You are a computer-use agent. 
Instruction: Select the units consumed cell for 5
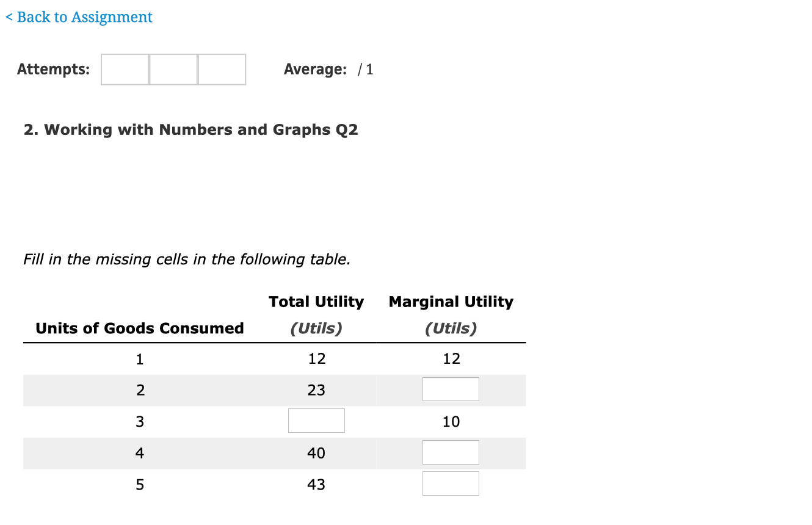[140, 485]
